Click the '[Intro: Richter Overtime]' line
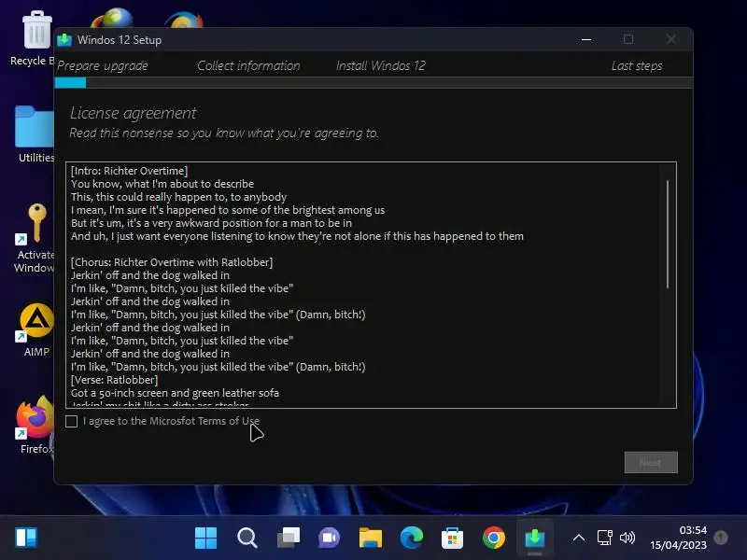Image resolution: width=747 pixels, height=560 pixels. 129,171
